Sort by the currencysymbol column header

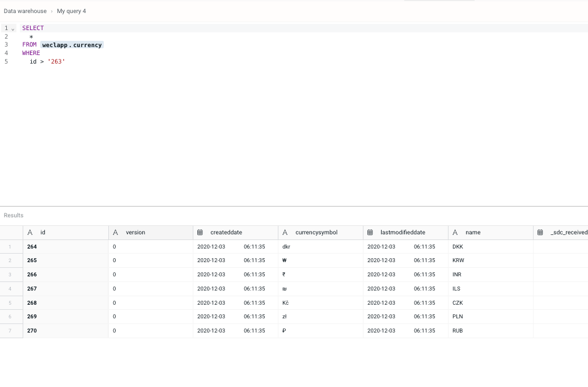[x=320, y=232]
